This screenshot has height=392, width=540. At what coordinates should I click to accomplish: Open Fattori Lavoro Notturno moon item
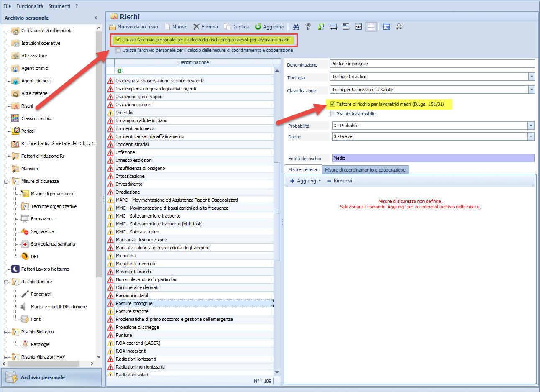45,269
